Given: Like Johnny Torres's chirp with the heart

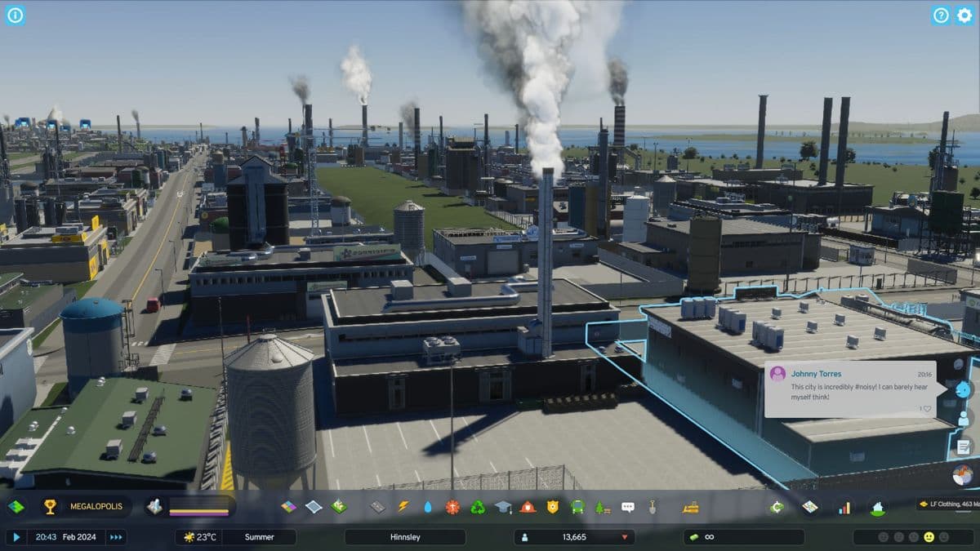Looking at the screenshot, I should point(927,408).
